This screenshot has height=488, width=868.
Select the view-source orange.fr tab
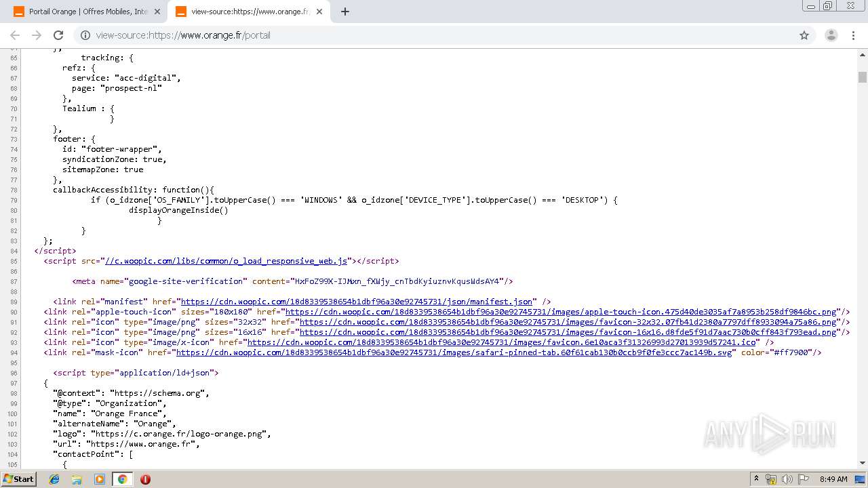click(250, 12)
